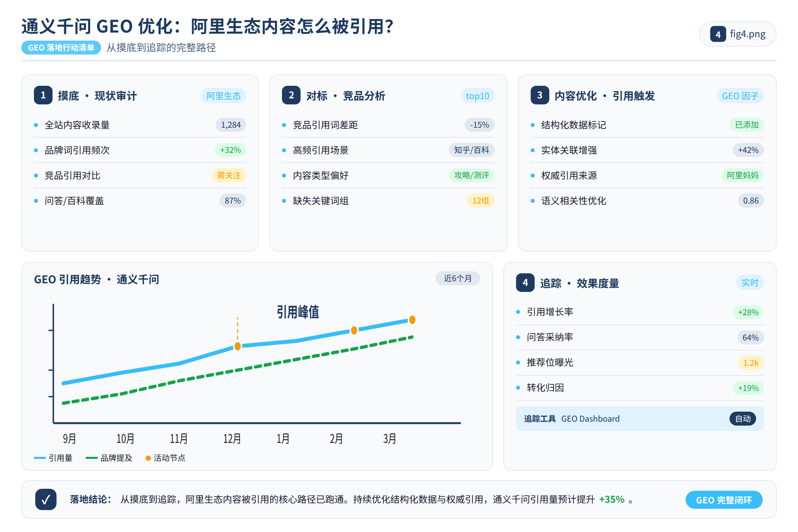This screenshot has width=798, height=532.
Task: Click the GEO 完整闭环 button
Action: [724, 500]
